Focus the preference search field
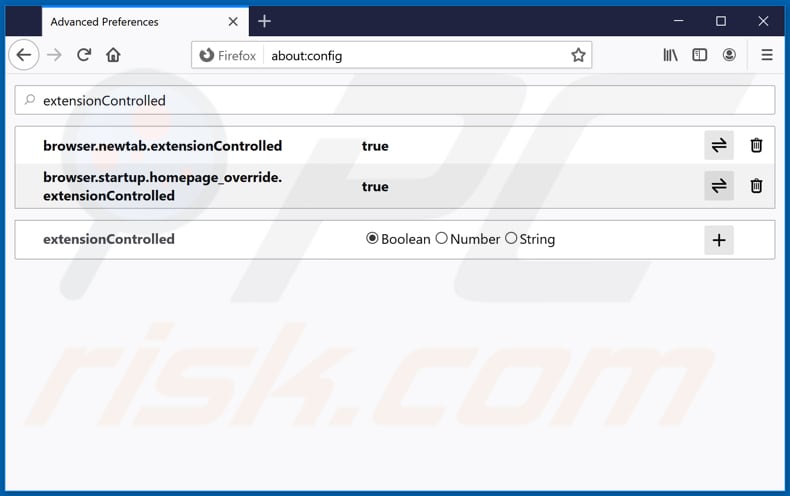The height and width of the screenshot is (496, 790). click(x=400, y=100)
